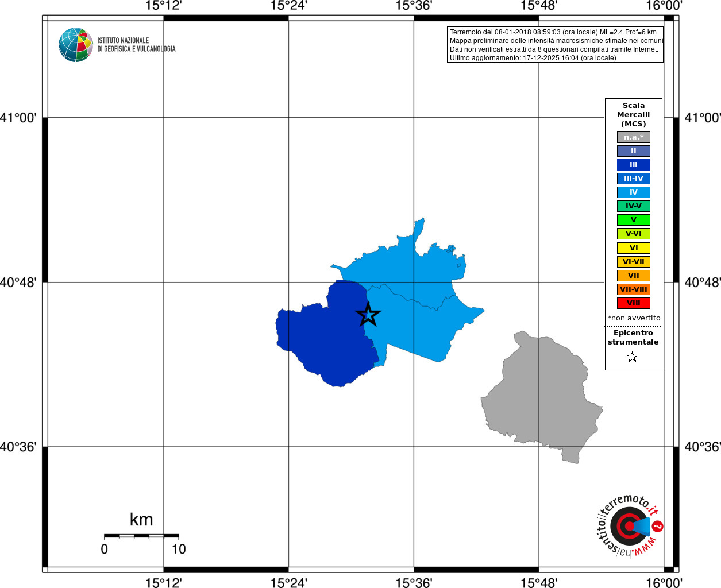Click the left axis label 41°00'
721x588 pixels.
point(18,118)
